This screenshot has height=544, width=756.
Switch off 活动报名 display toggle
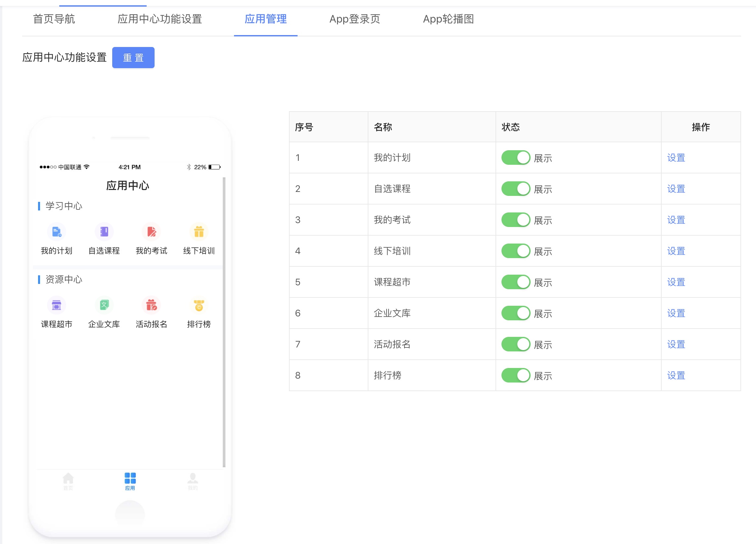pyautogui.click(x=516, y=344)
